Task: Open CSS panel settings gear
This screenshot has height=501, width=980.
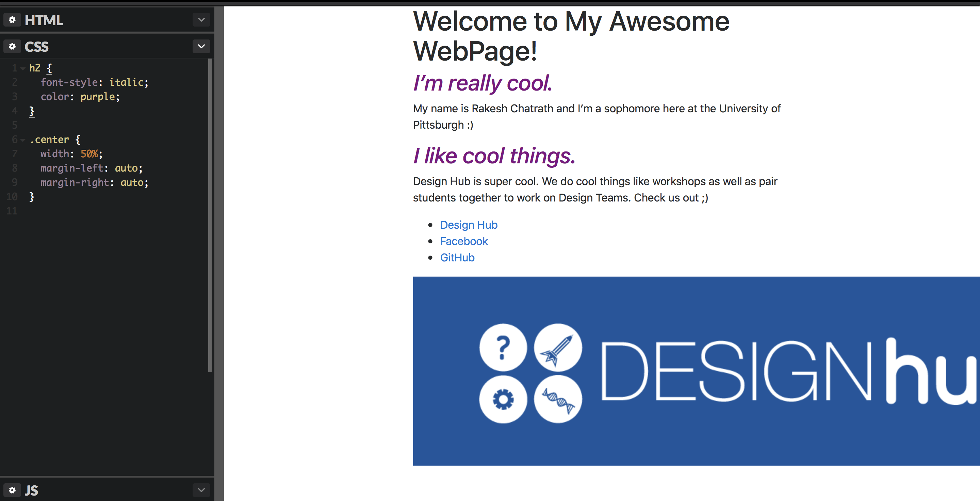Action: (12, 46)
